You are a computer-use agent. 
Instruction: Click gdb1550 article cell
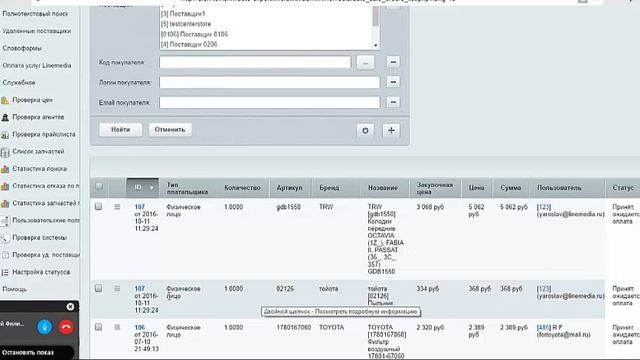(289, 207)
